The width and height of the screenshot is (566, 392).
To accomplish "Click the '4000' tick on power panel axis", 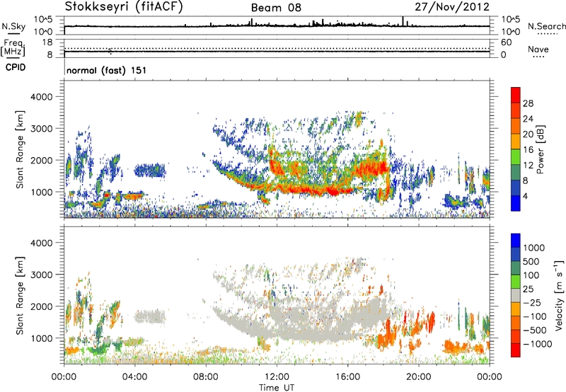I will point(41,97).
